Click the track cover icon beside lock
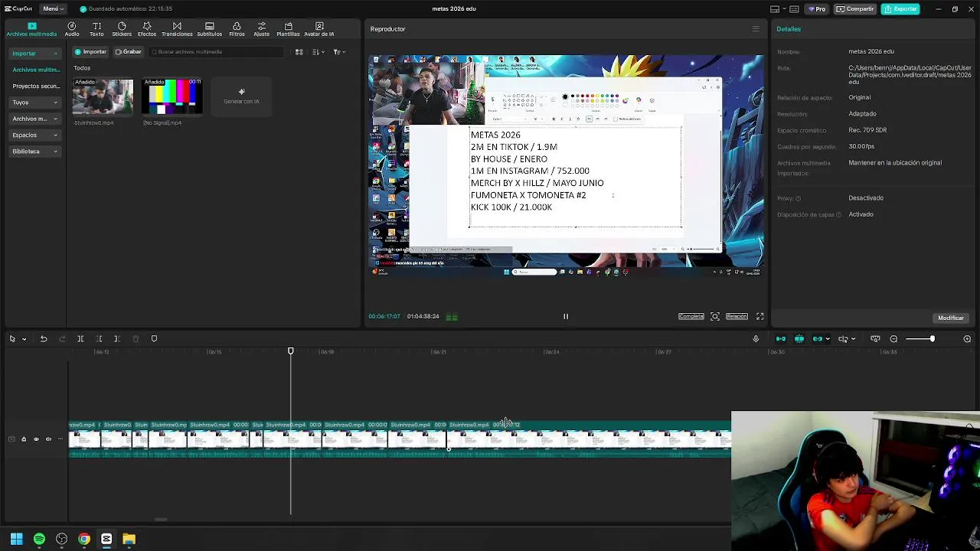This screenshot has height=551, width=980. pyautogui.click(x=11, y=439)
